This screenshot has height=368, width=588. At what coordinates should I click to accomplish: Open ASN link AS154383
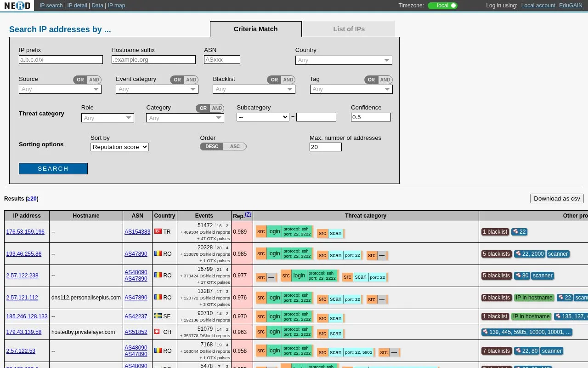tap(137, 232)
